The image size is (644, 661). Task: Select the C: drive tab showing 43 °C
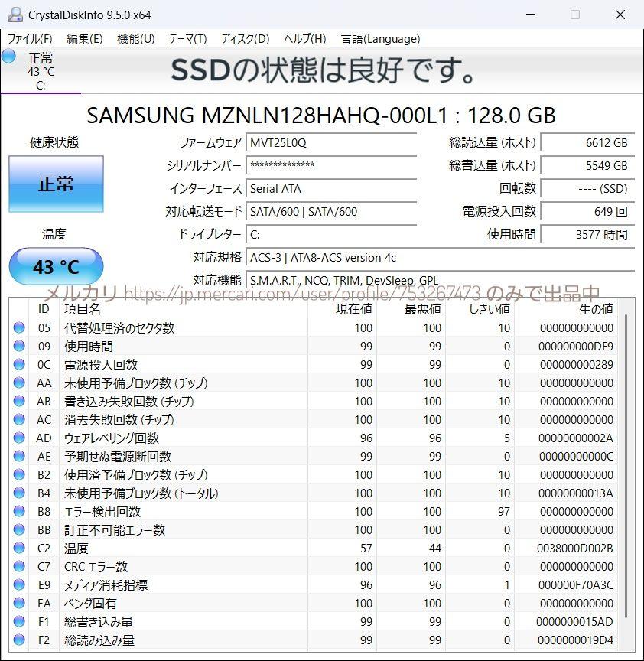point(41,71)
